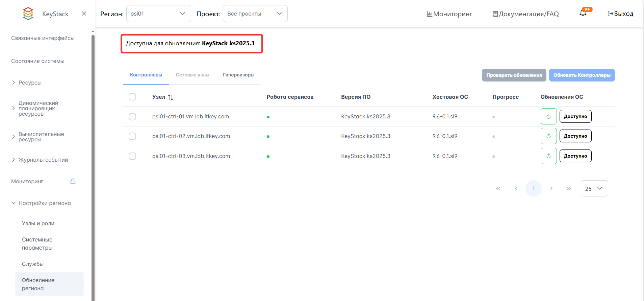This screenshot has width=644, height=301.
Task: Go to the last page of results
Action: [x=569, y=188]
